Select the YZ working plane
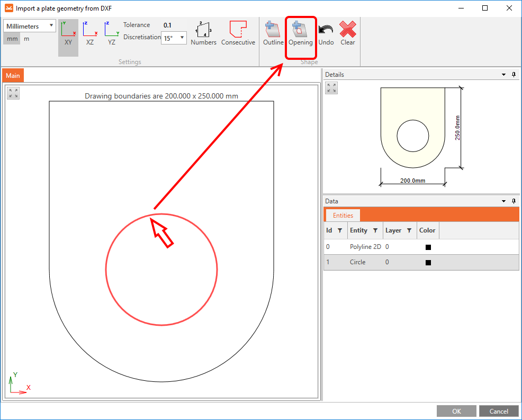 point(111,34)
